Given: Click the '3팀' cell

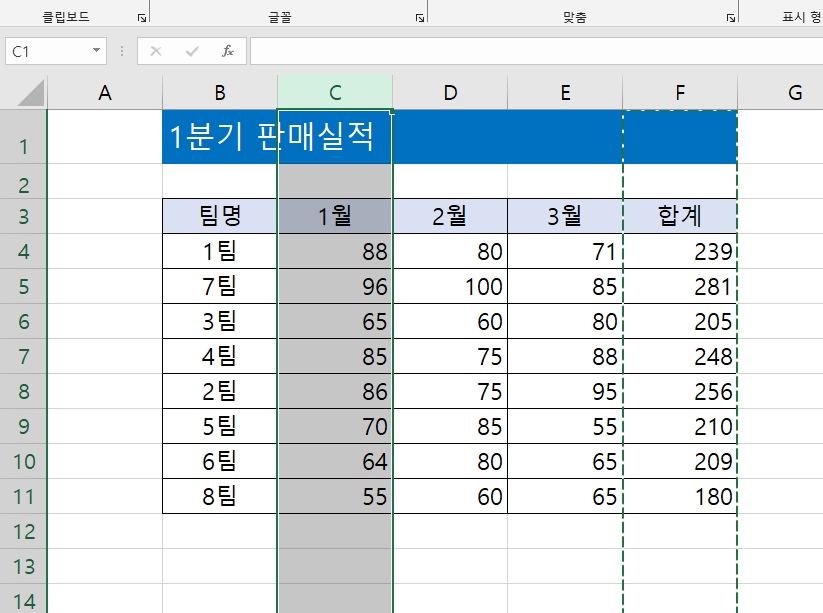Looking at the screenshot, I should (x=220, y=321).
